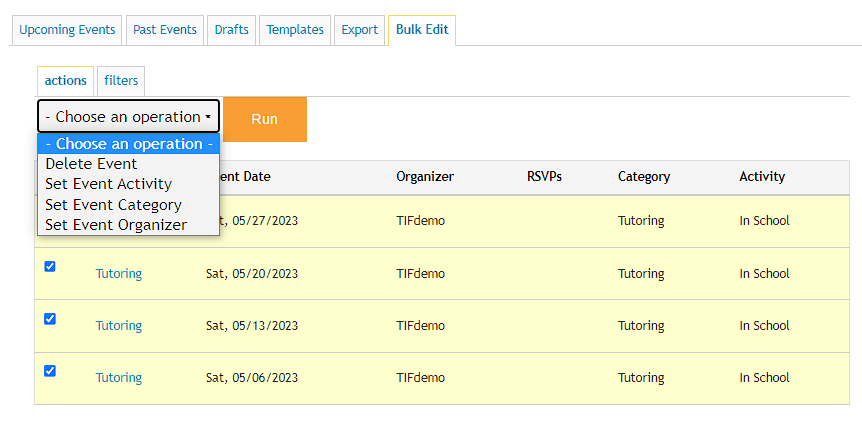Pick Set Event Activity option
Image resolution: width=862 pixels, height=430 pixels.
(x=109, y=184)
